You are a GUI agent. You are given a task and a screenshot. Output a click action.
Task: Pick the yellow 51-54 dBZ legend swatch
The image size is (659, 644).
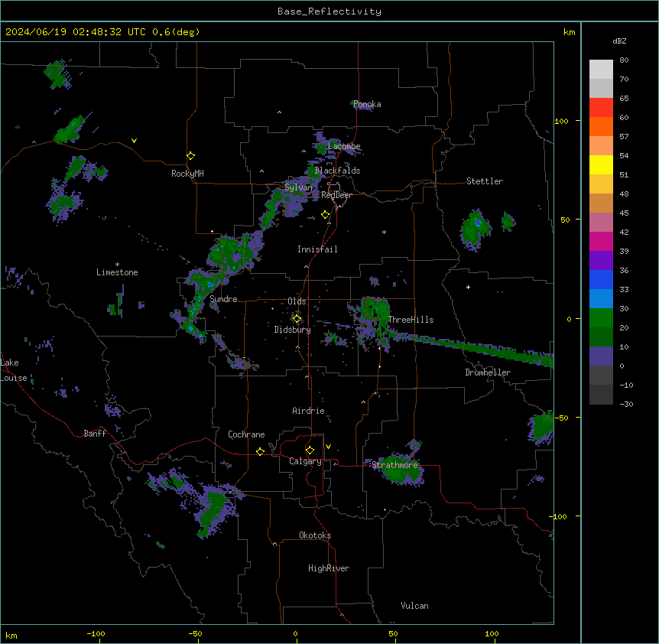point(601,164)
